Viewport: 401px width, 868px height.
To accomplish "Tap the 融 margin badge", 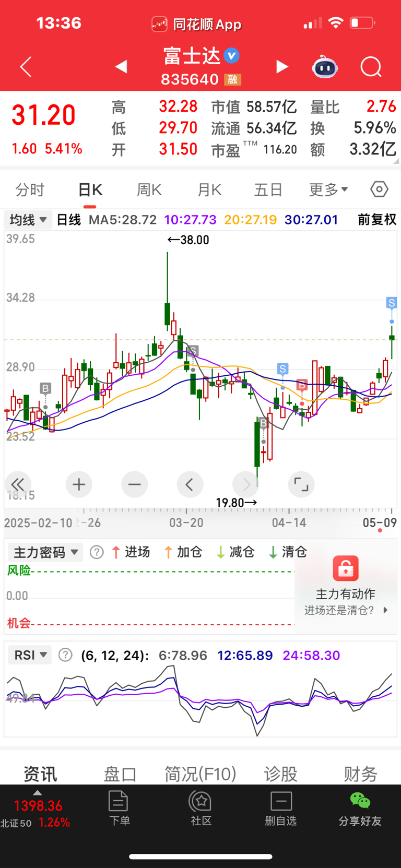I will (x=232, y=79).
